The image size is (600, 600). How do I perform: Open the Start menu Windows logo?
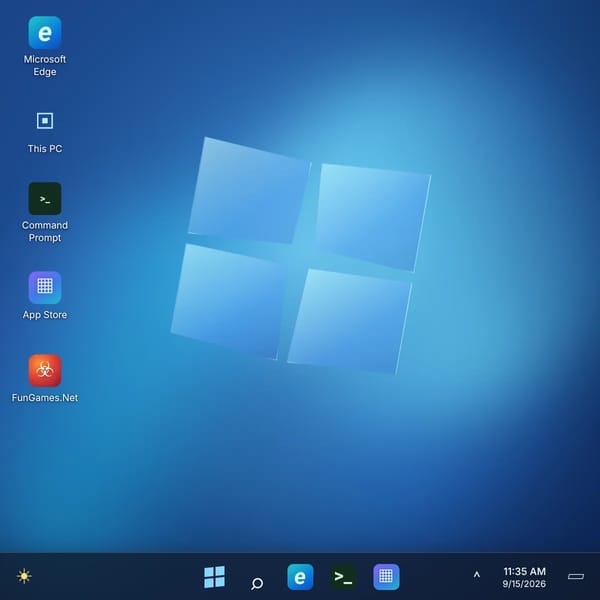pyautogui.click(x=214, y=577)
